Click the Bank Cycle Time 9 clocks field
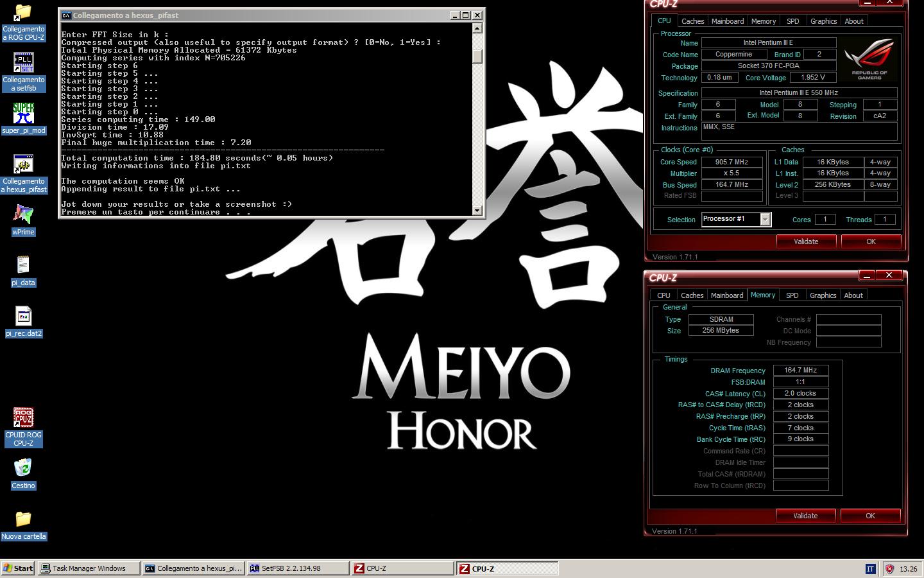 pyautogui.click(x=801, y=439)
